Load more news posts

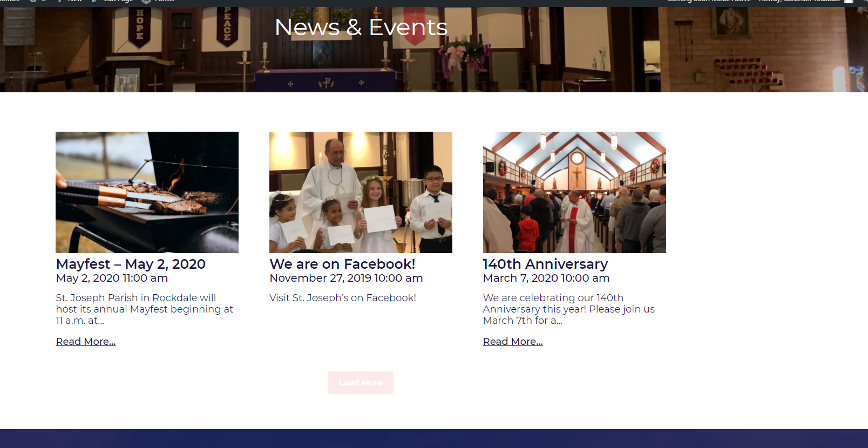coord(361,383)
